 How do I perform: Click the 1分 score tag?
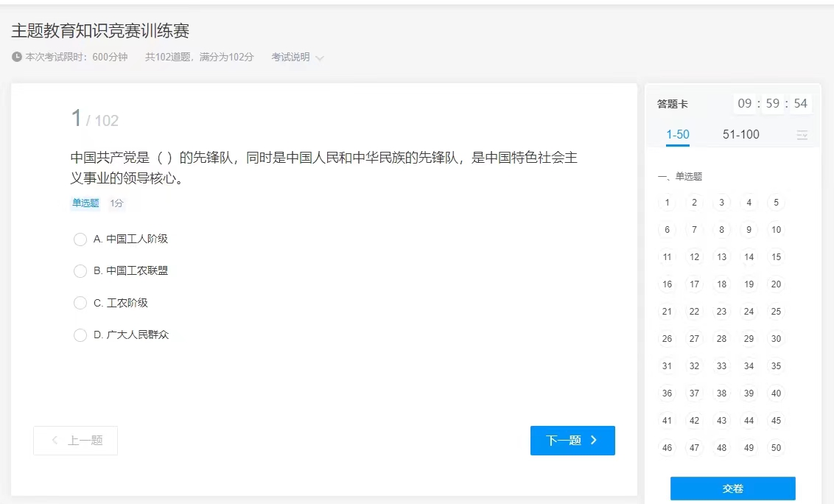click(x=116, y=203)
